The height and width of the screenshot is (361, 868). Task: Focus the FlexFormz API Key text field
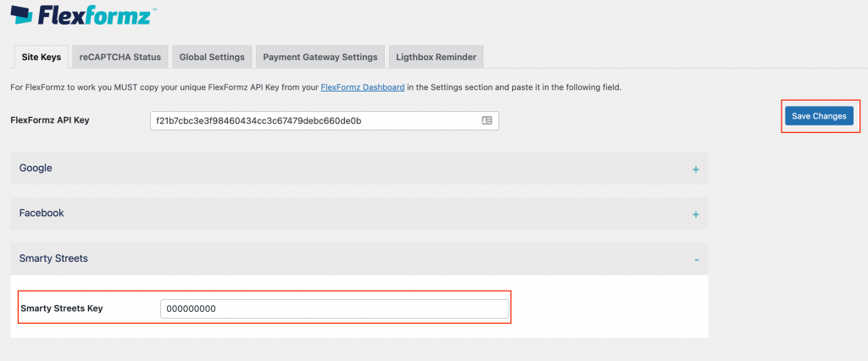(314, 120)
